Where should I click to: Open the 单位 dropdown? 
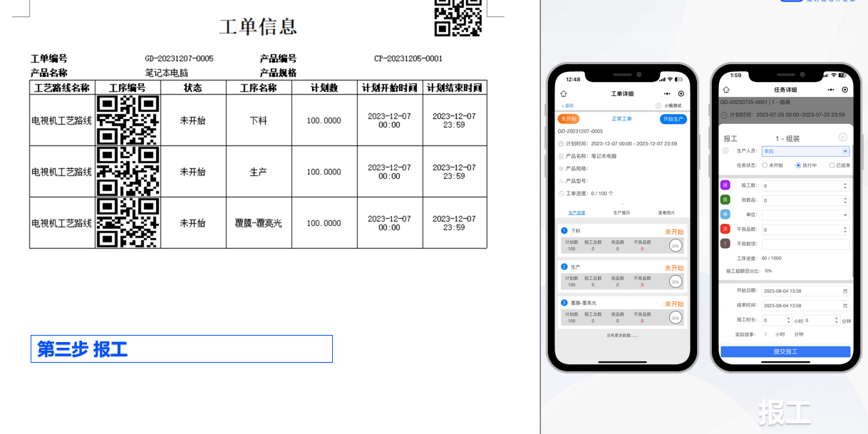pos(805,215)
